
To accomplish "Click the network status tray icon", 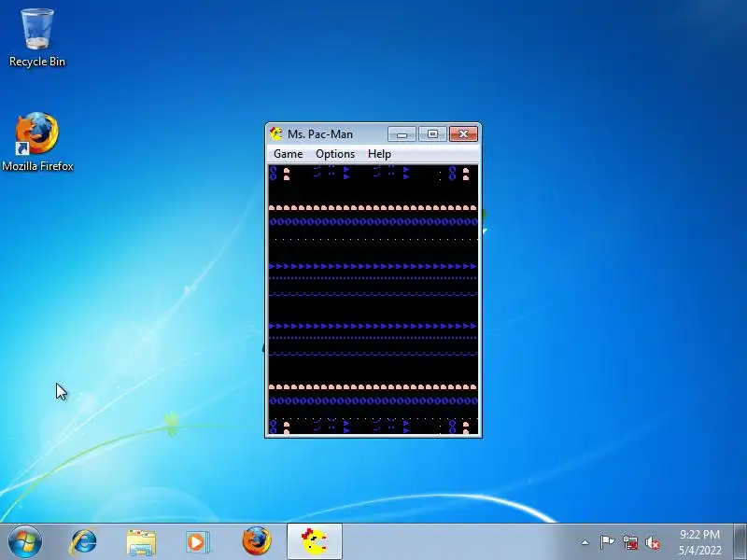I will [x=629, y=542].
